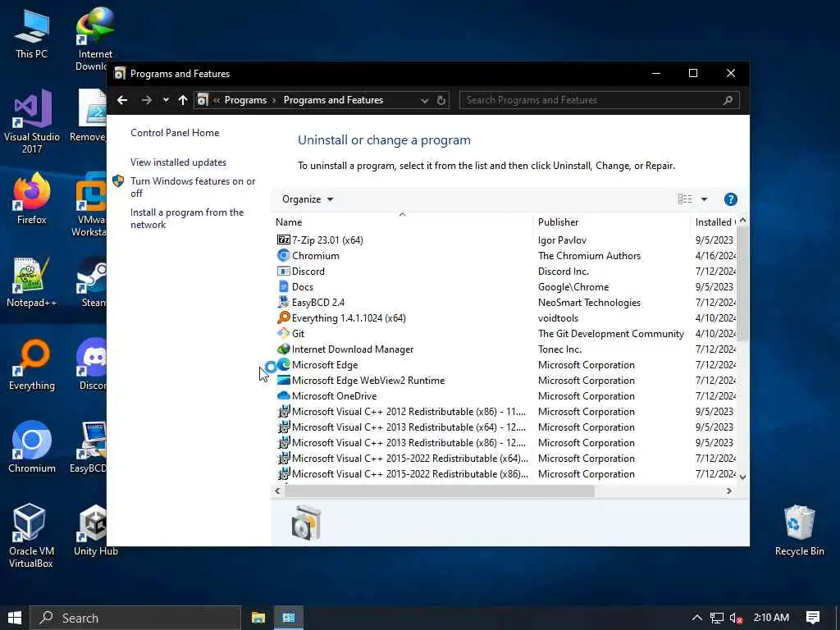840x630 pixels.
Task: Click Programs in the address breadcrumb
Action: [245, 100]
